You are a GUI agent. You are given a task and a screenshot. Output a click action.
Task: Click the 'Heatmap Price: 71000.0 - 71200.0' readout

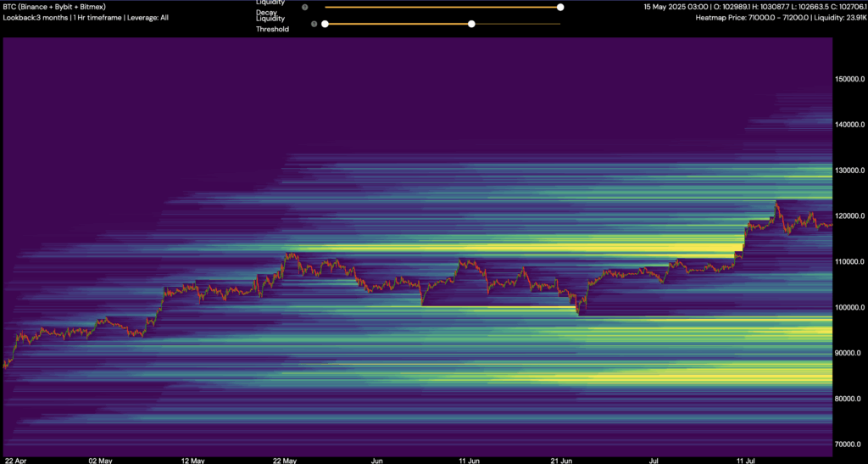coord(779,18)
